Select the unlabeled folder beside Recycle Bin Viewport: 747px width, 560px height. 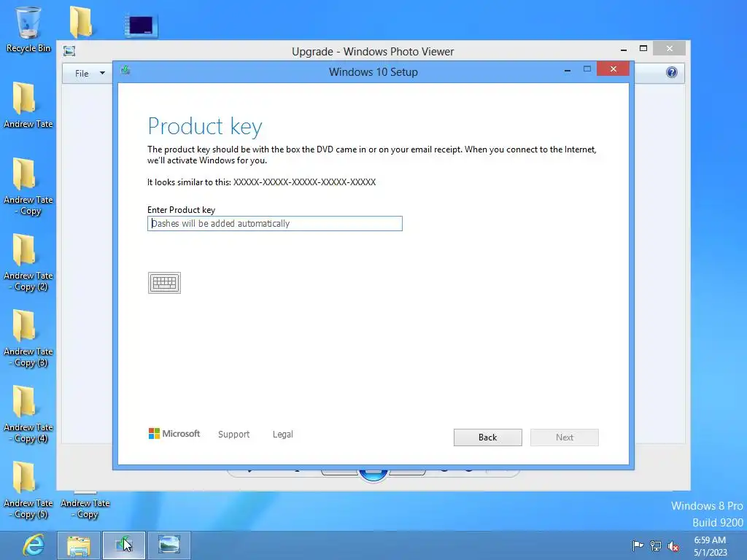click(80, 21)
